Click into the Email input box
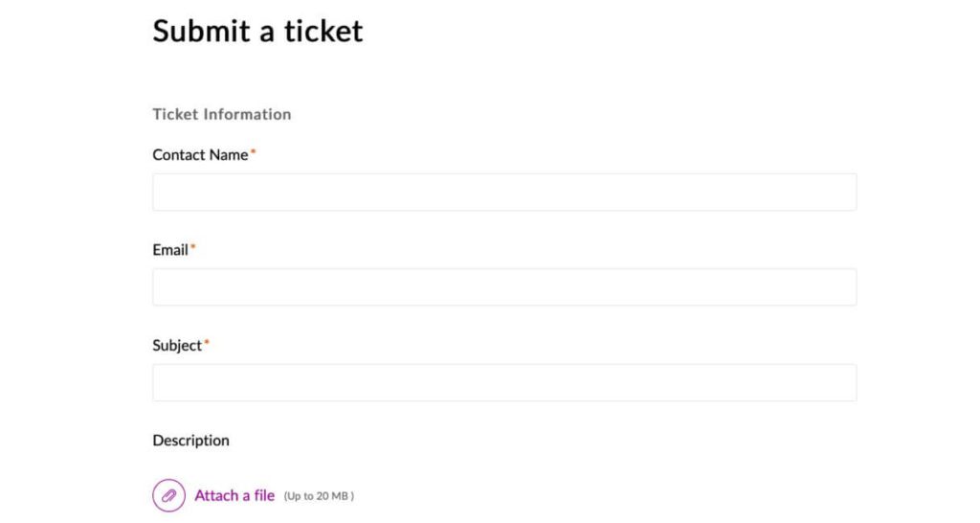 tap(504, 286)
